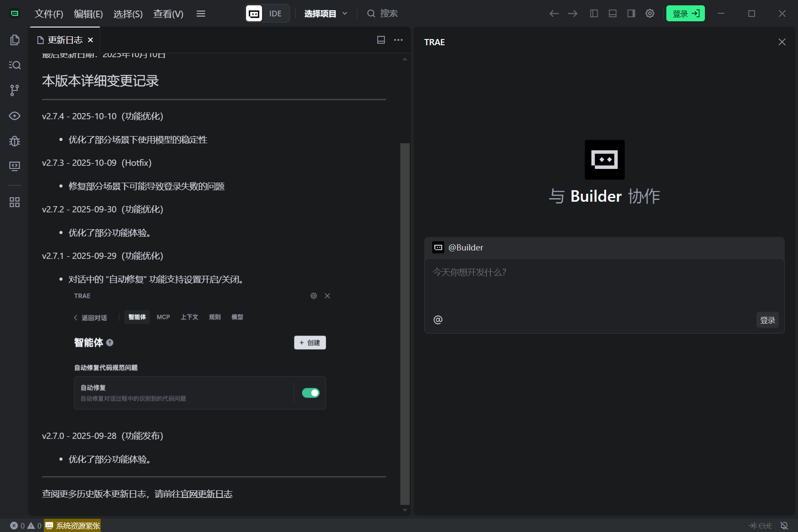
Task: Click the errors count in status bar
Action: point(17,526)
